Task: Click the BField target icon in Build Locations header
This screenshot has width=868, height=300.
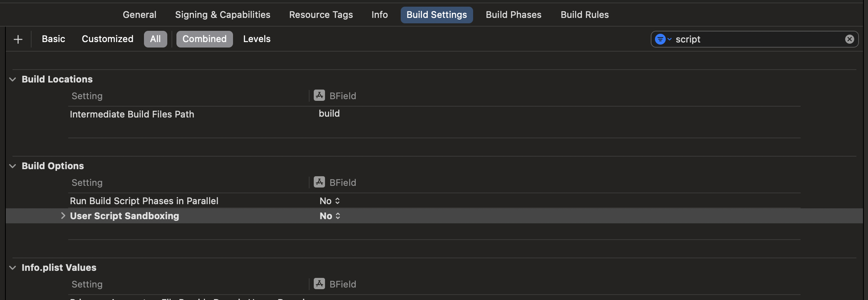Action: click(x=319, y=95)
